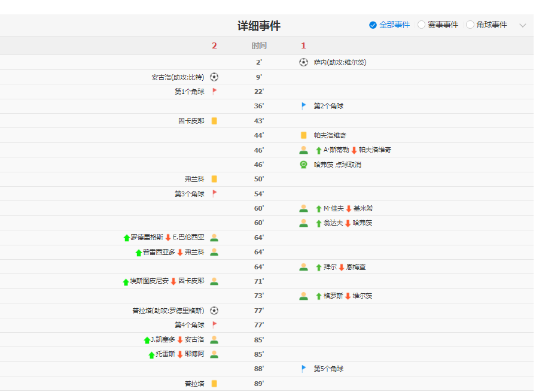Click the goal ball icon beside 安古洛

[x=214, y=77]
